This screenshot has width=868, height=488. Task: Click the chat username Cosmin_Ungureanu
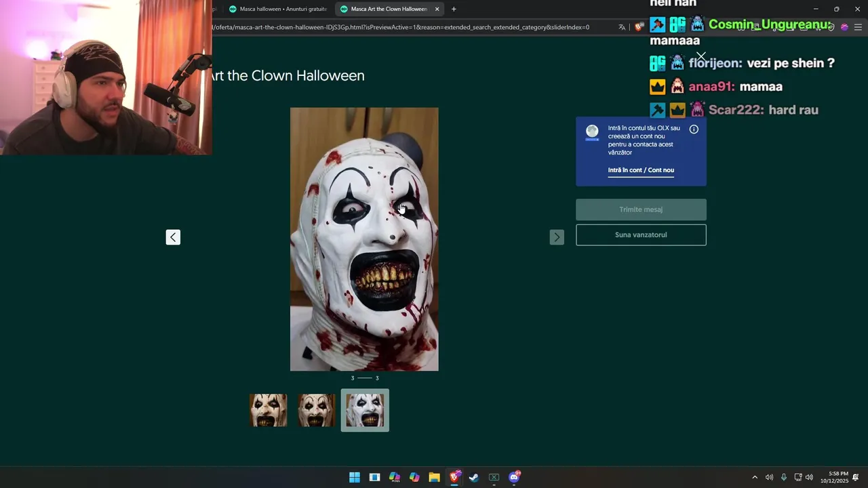click(x=770, y=25)
